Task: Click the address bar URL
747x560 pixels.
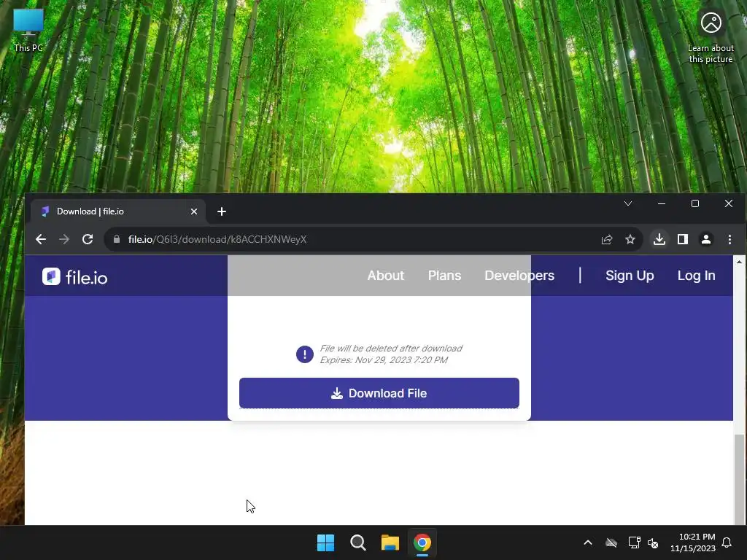Action: (217, 239)
